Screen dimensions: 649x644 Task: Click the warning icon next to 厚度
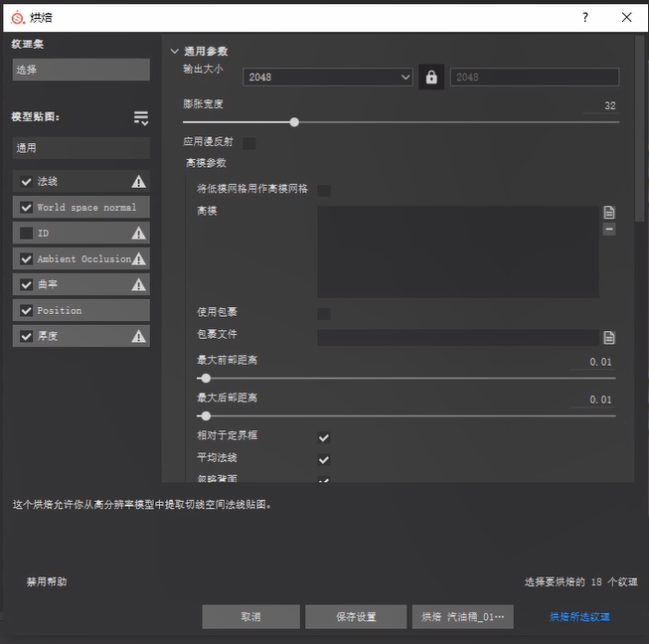tap(139, 337)
